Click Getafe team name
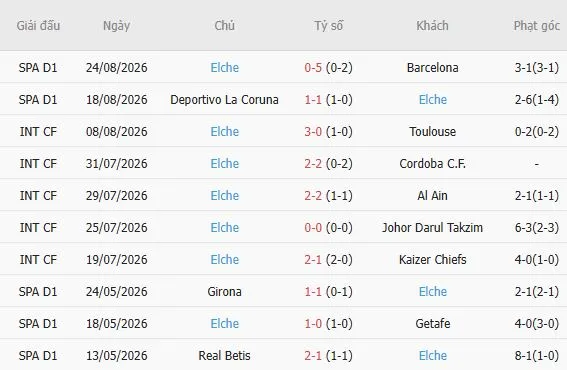The image size is (567, 370). 432,324
